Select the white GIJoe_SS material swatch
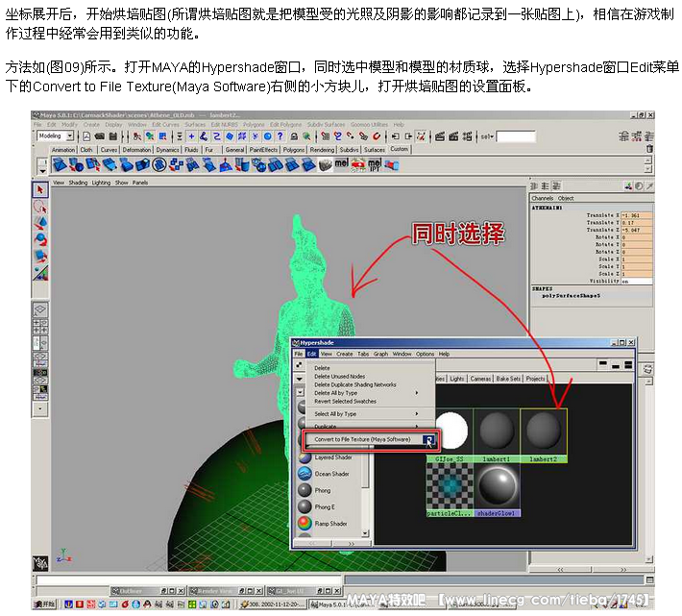Image resolution: width=682 pixels, height=616 pixels. (450, 435)
